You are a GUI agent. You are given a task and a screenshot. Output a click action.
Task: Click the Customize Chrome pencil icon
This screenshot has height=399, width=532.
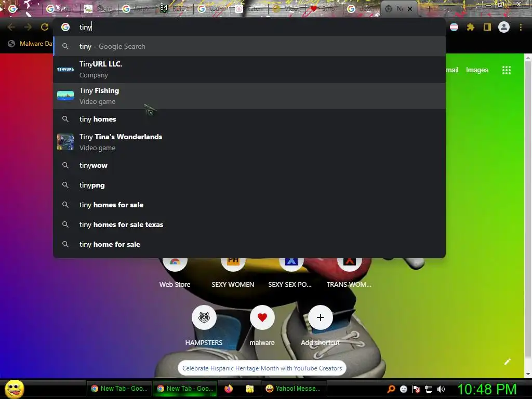coord(507,362)
